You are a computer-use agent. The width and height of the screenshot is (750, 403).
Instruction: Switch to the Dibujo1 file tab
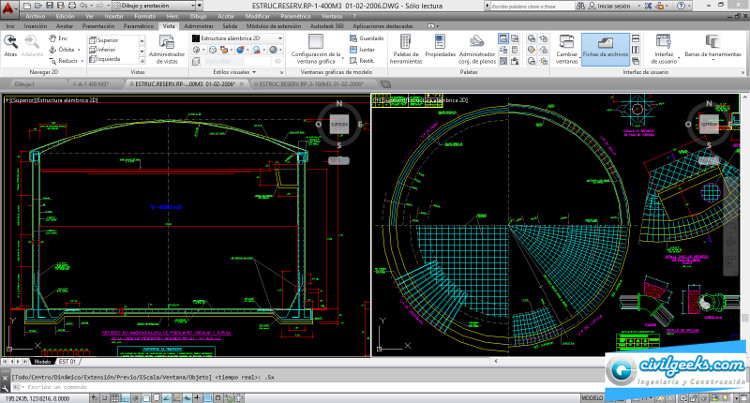tap(24, 84)
